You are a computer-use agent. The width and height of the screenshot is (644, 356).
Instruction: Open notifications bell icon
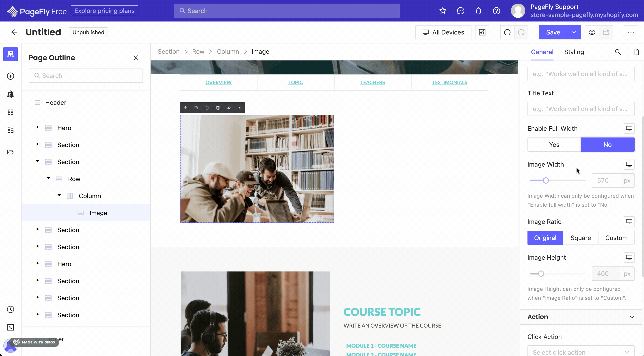pos(478,11)
